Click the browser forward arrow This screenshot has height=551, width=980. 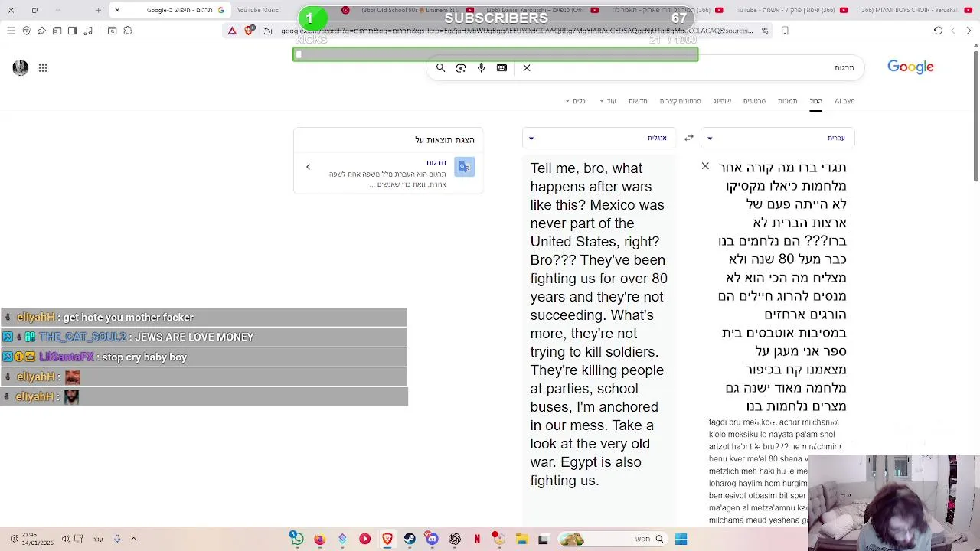953,31
